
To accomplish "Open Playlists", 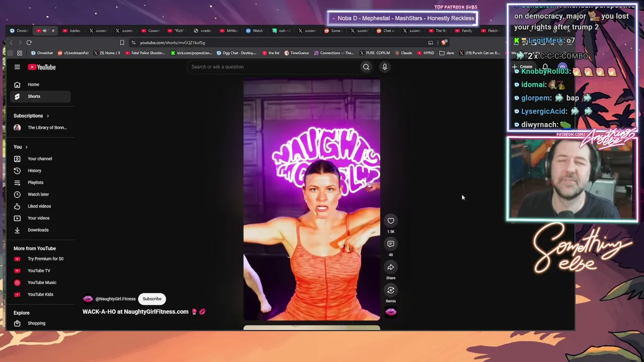I will click(x=40, y=183).
